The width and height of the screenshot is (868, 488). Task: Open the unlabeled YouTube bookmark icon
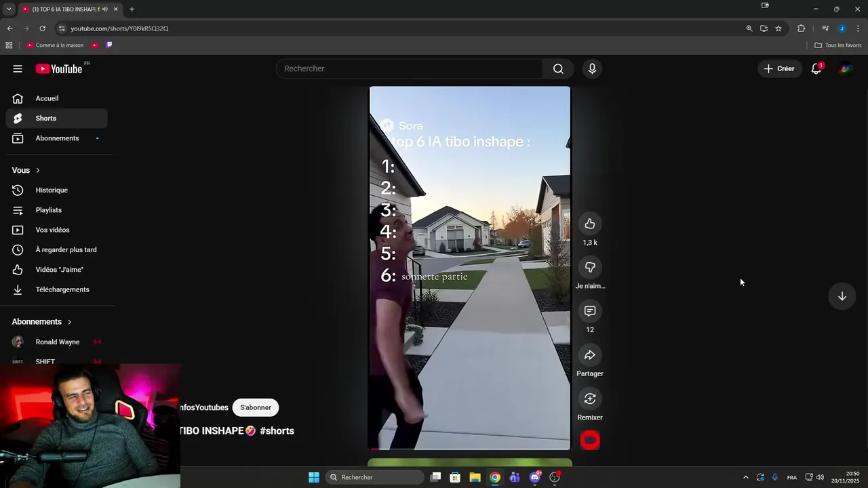click(94, 45)
